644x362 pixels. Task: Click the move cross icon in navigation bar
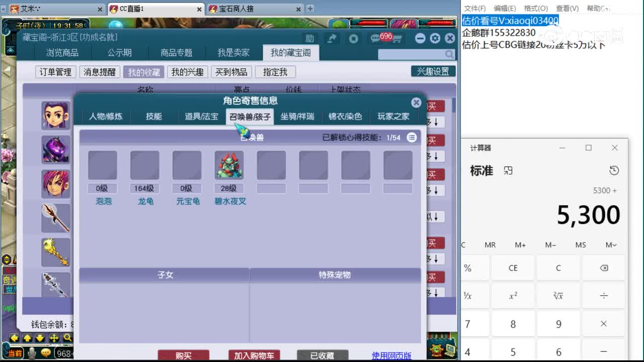tap(54, 338)
